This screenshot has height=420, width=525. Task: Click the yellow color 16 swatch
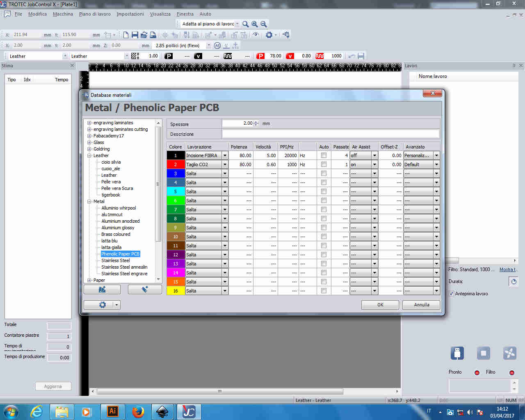pos(176,291)
